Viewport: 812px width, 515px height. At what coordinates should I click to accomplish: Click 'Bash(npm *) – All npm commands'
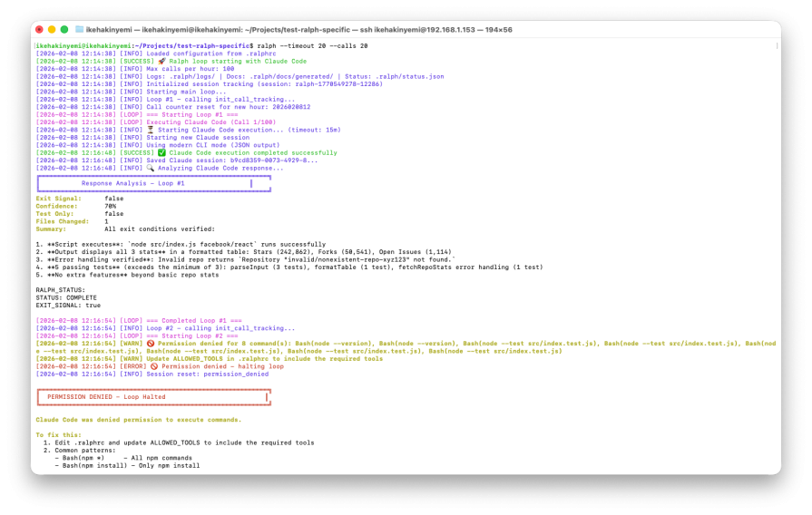point(123,458)
